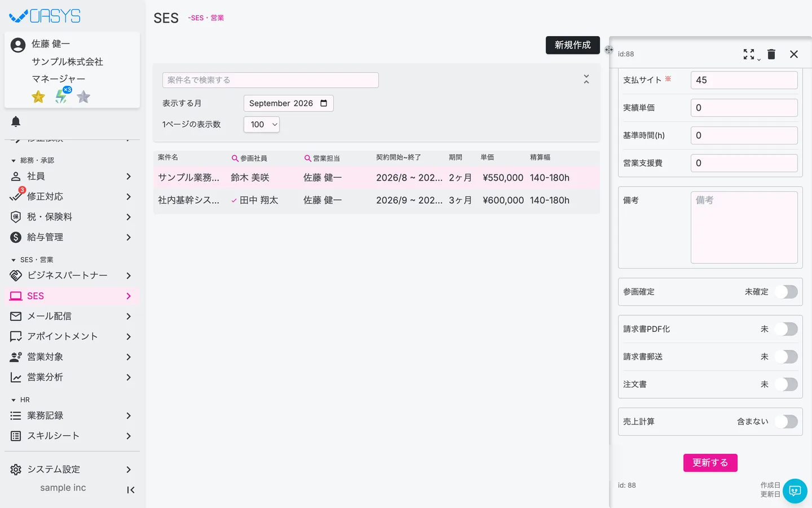The height and width of the screenshot is (508, 812).
Task: Click the 備考 textarea
Action: coord(744,227)
